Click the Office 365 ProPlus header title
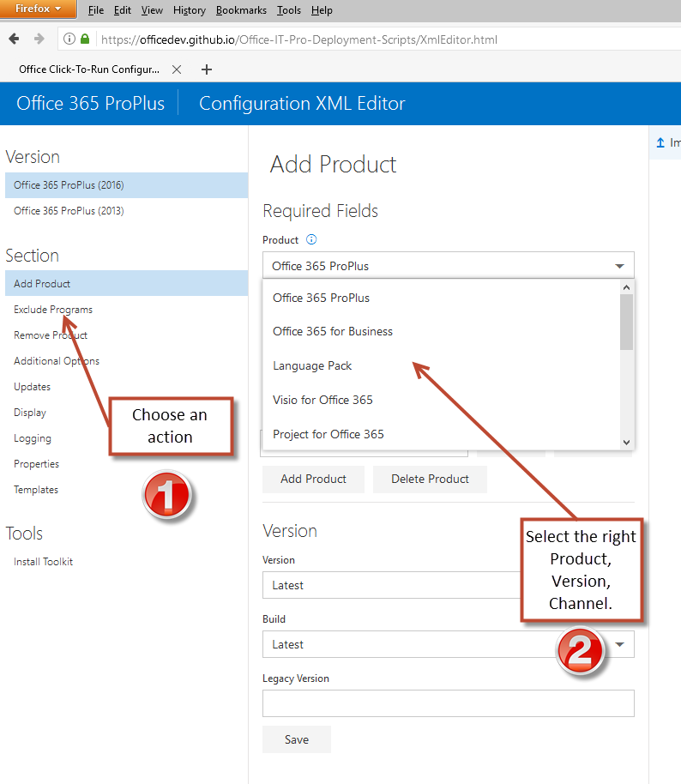This screenshot has height=784, width=681. click(91, 103)
